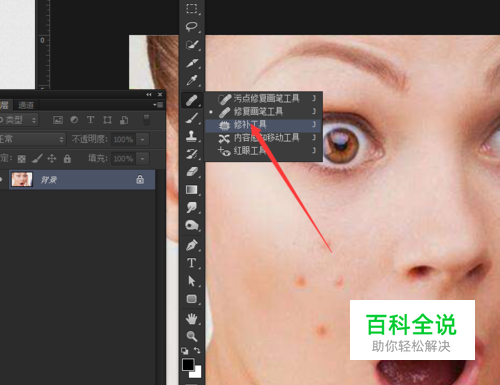Select the Eyedropper tool
This screenshot has width=500, height=385.
pos(192,80)
